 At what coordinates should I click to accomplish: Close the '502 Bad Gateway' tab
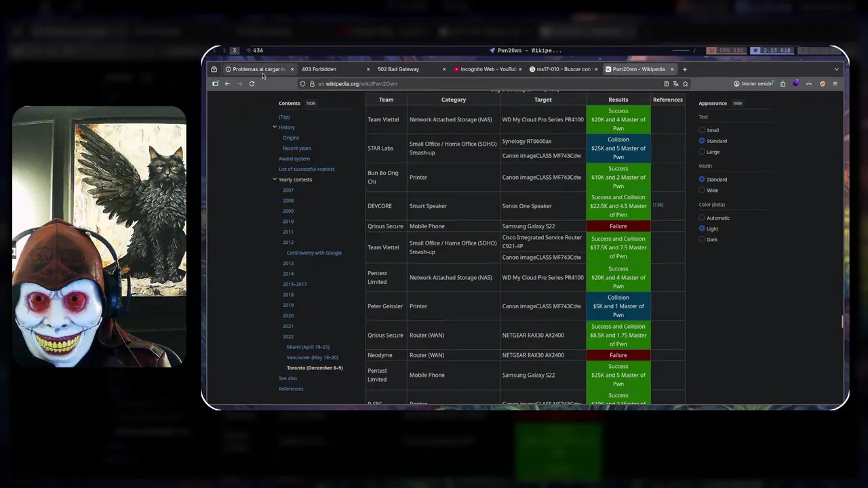pyautogui.click(x=444, y=69)
